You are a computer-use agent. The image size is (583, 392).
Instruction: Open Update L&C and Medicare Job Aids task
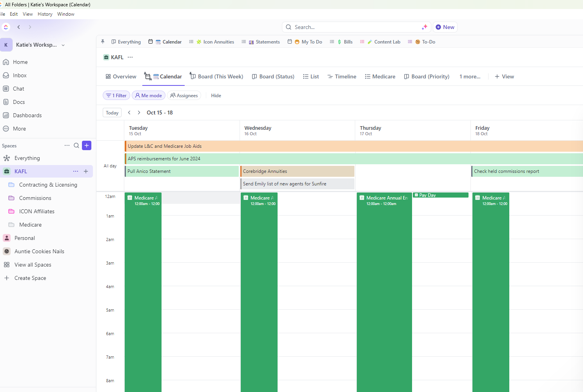tap(354, 146)
